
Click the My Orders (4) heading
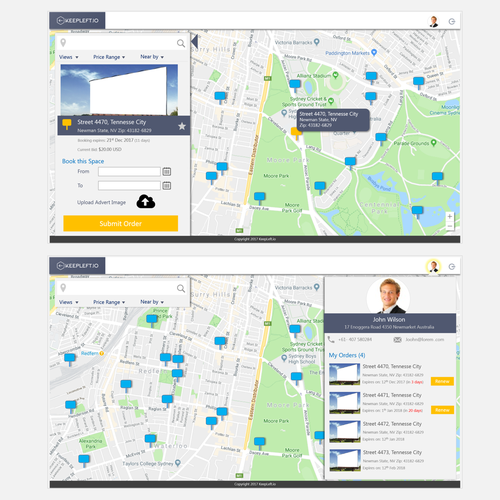(x=347, y=355)
